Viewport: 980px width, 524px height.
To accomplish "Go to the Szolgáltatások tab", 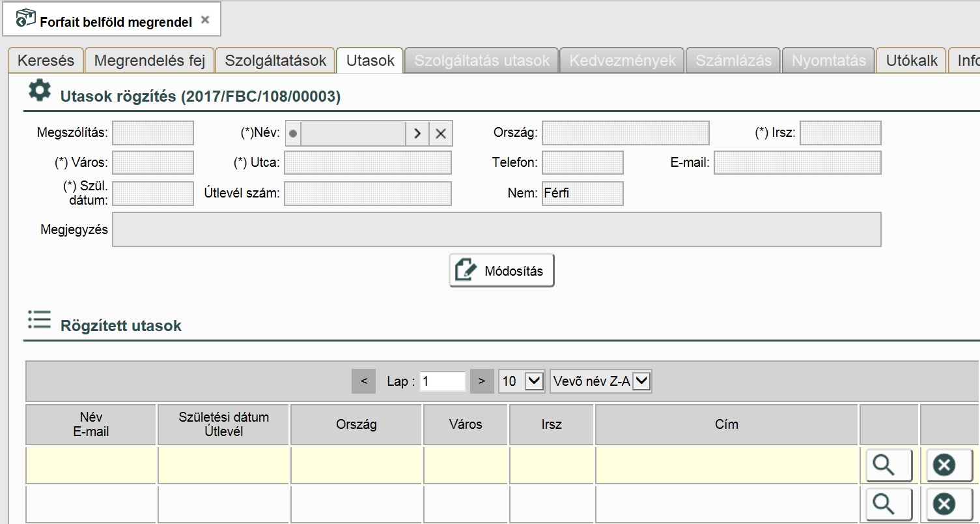I will (275, 61).
